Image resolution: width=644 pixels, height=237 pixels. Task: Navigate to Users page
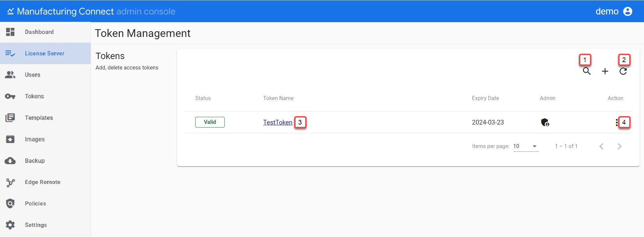(45, 75)
